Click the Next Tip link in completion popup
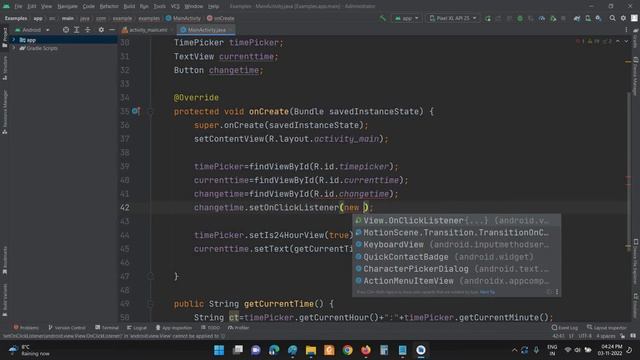This screenshot has height=360, width=640. pyautogui.click(x=487, y=292)
